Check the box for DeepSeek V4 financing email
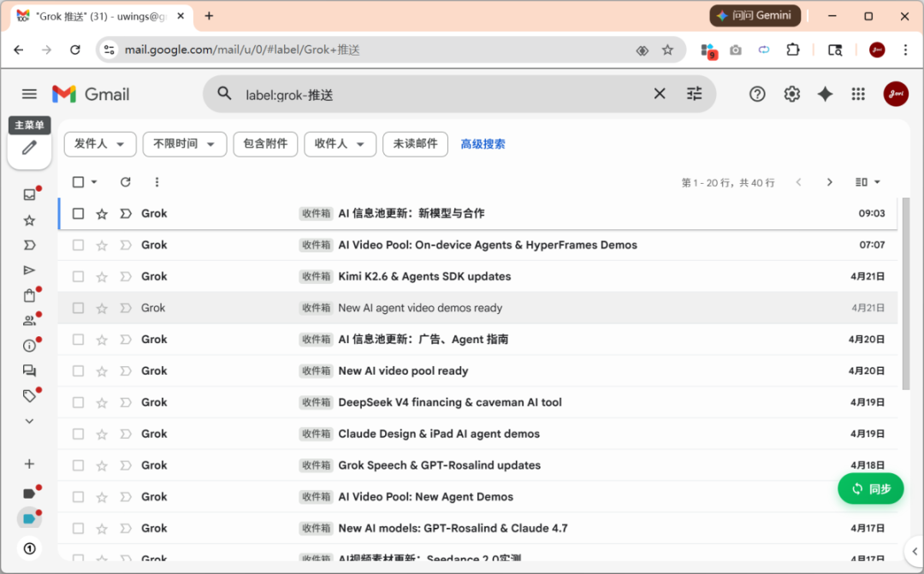Screen dimensions: 924x574 point(79,403)
